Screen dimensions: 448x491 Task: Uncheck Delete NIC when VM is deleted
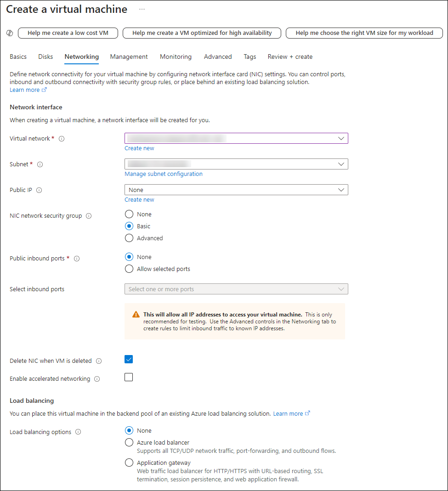[129, 359]
